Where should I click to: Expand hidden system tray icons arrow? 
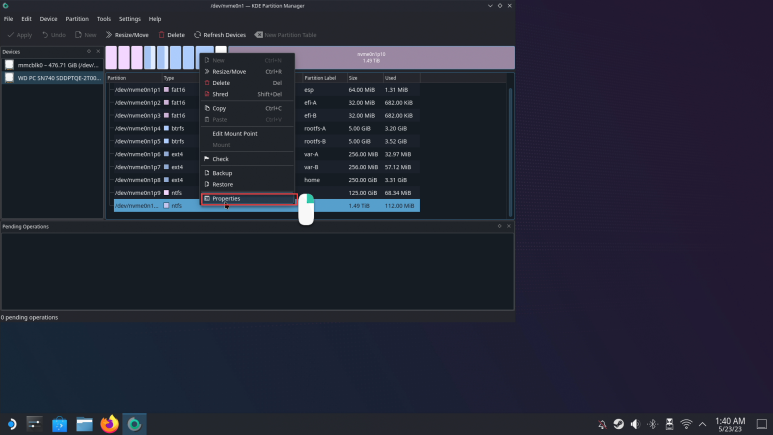click(x=703, y=424)
